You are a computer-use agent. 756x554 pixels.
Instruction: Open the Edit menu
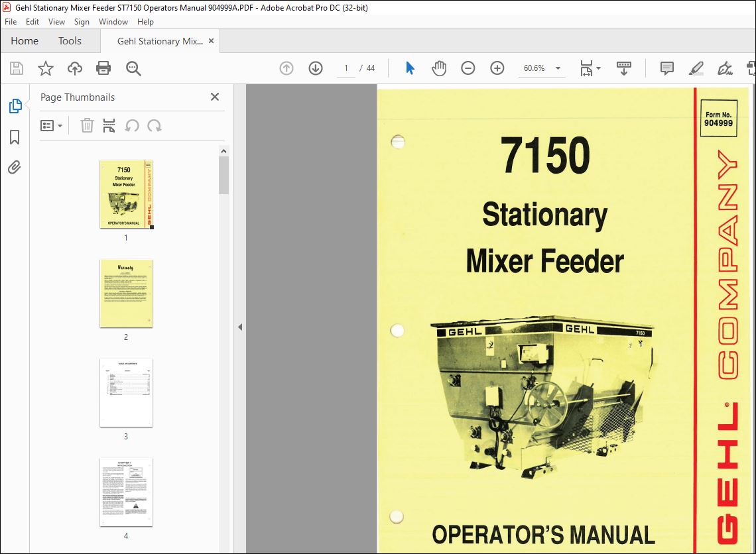coord(32,22)
